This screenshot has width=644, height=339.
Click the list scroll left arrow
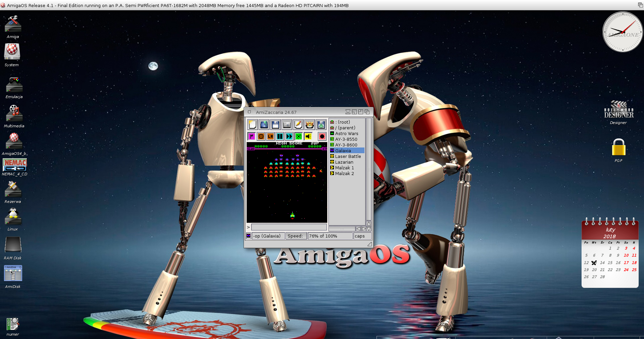pyautogui.click(x=358, y=229)
